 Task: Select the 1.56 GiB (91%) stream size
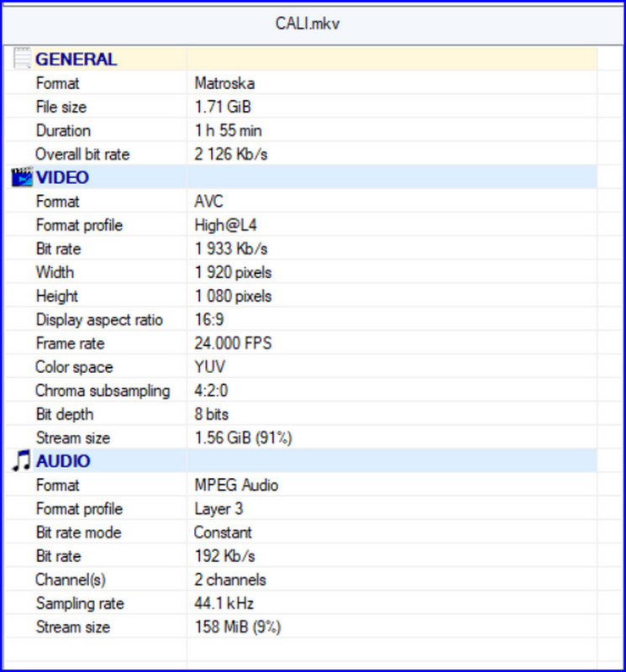[x=243, y=438]
